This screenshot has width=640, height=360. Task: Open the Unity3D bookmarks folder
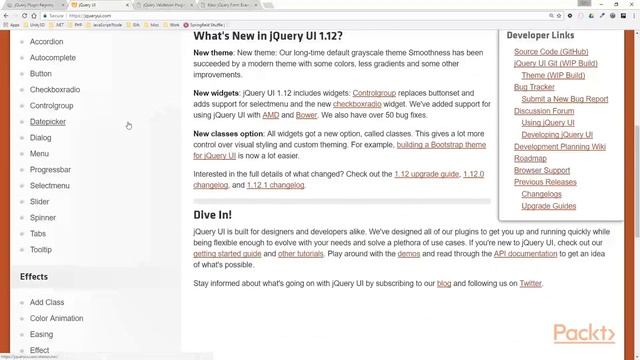(x=34, y=25)
